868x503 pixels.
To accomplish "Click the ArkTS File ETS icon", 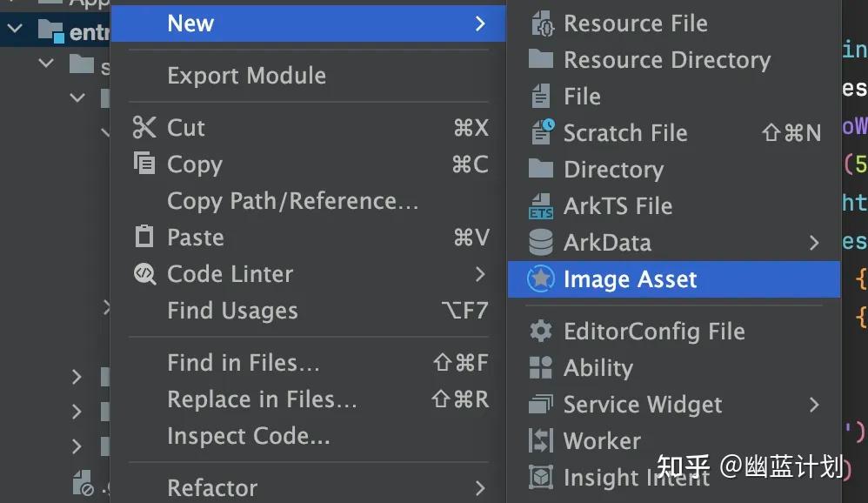I will (540, 206).
